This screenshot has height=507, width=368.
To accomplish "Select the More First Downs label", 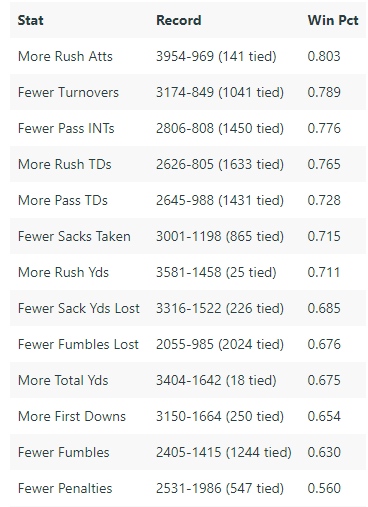I will [x=72, y=416].
